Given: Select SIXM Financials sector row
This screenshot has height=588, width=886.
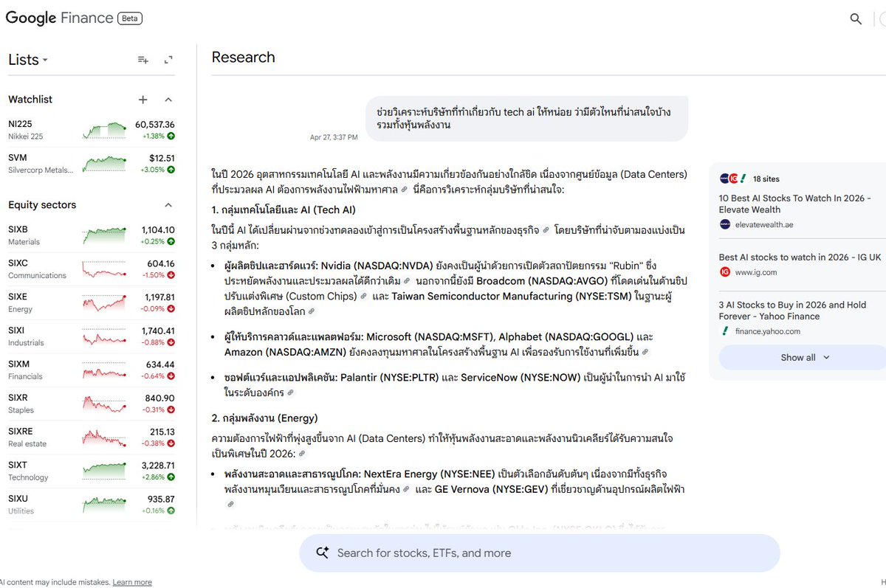Looking at the screenshot, I should (92, 370).
